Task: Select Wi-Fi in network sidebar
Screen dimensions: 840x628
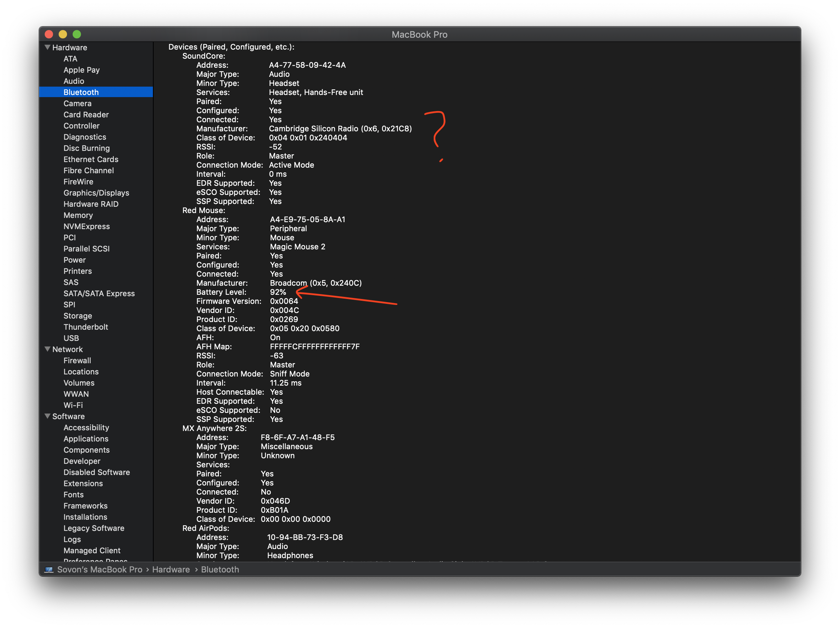Action: tap(72, 405)
